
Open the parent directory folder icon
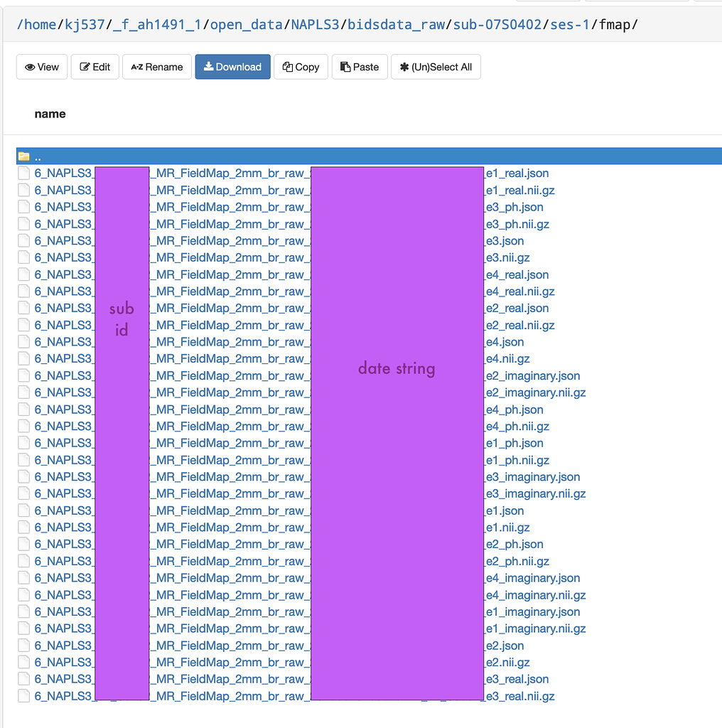coord(24,156)
